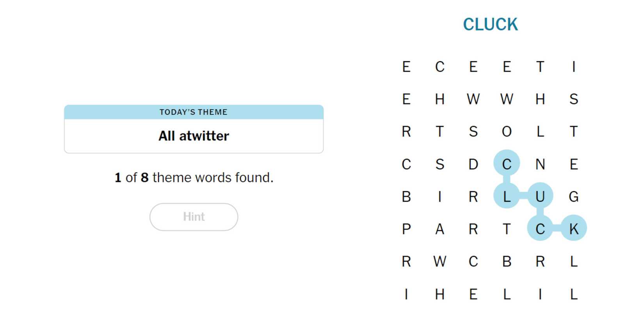This screenshot has width=644, height=322.
Task: Click the letter A in the grid
Action: (x=440, y=229)
